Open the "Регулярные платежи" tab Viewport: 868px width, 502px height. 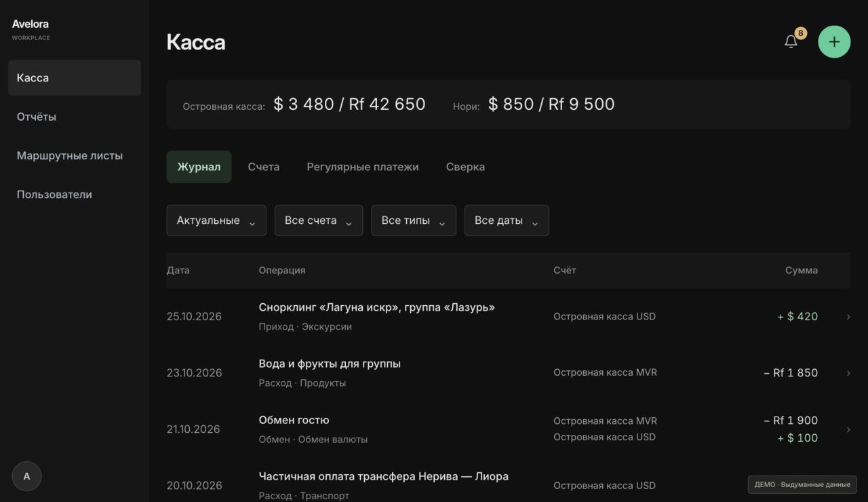point(363,167)
